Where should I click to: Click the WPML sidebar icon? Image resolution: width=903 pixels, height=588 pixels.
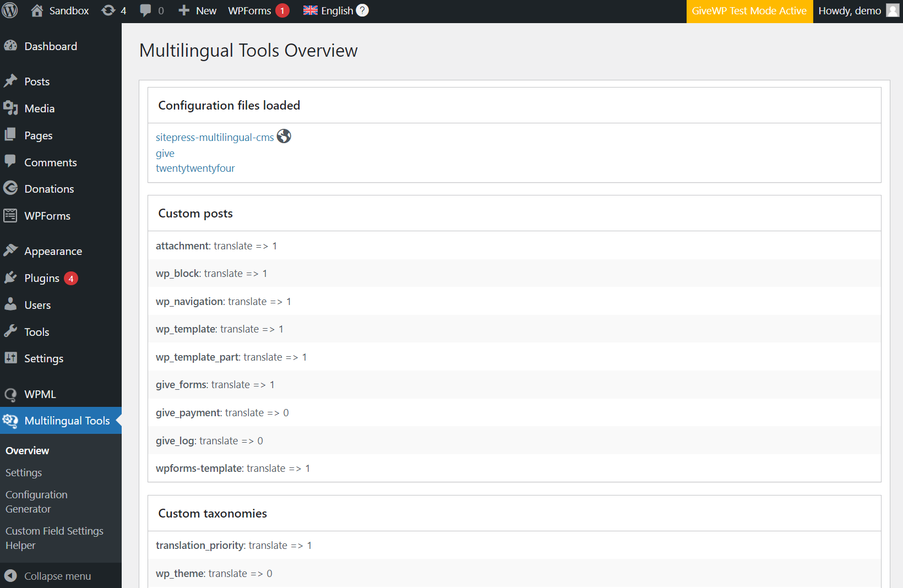click(x=10, y=394)
